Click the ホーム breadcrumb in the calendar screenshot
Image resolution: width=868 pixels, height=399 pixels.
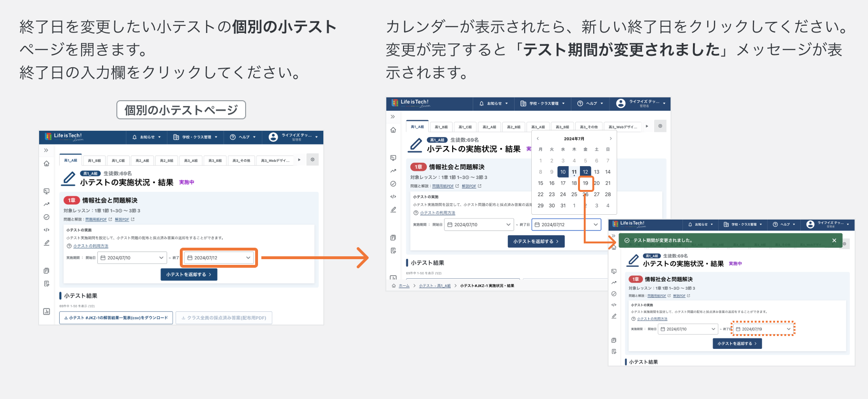[x=404, y=286]
